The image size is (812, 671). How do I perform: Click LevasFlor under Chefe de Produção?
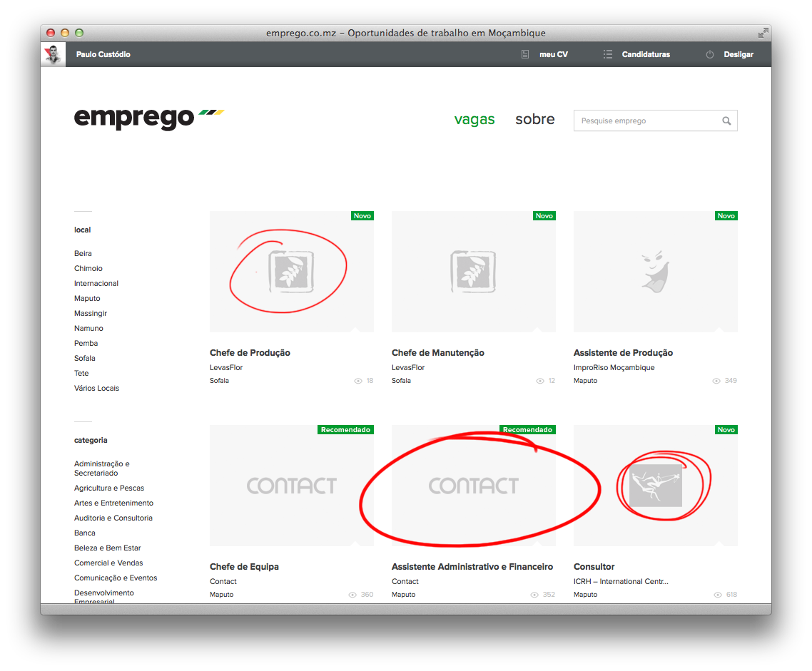(226, 368)
